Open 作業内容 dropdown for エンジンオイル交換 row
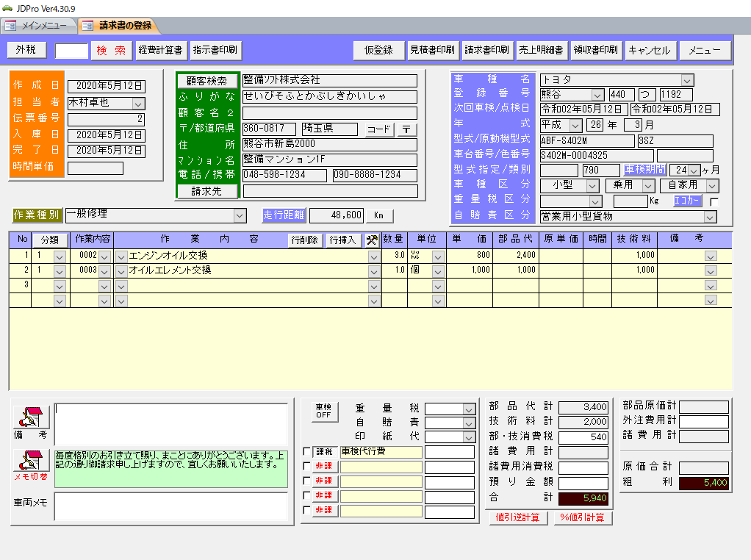 coord(104,256)
